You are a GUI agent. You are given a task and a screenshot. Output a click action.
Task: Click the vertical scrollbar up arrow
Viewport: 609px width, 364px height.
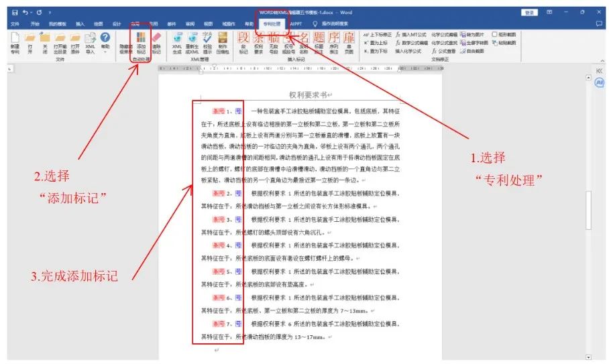(x=588, y=78)
